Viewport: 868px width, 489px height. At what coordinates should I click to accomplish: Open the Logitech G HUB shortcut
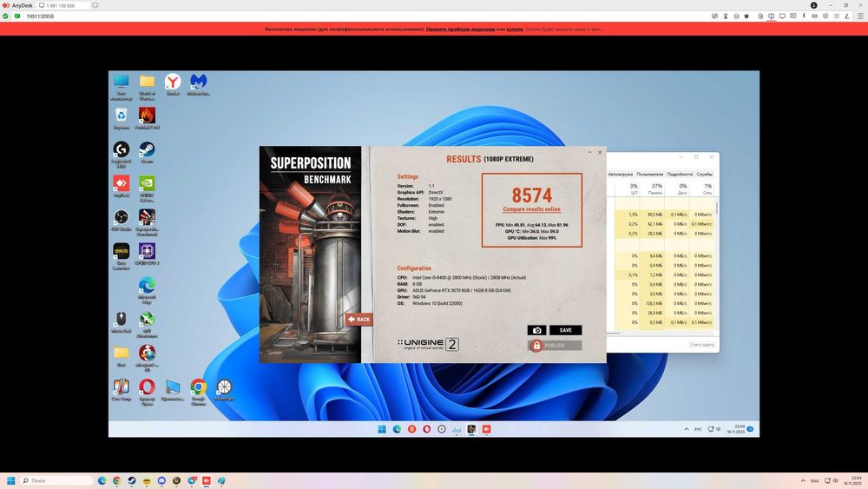122,154
